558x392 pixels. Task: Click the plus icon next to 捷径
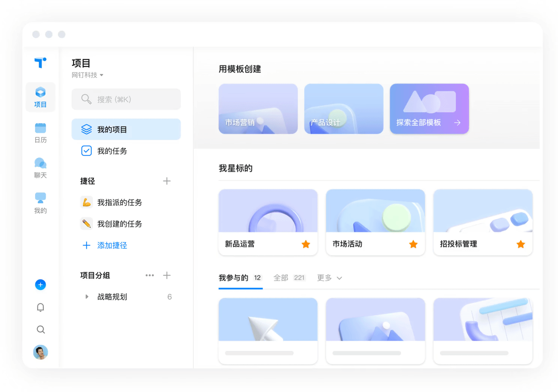pos(167,181)
